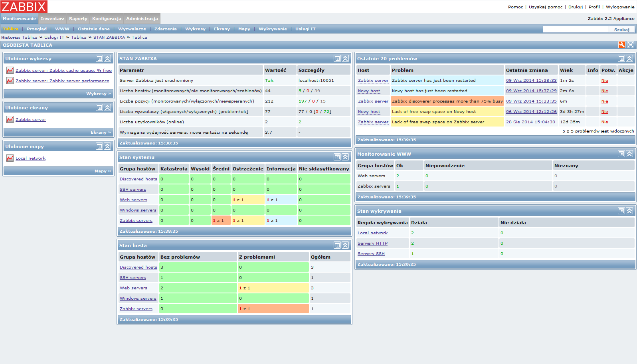Viewport: 637px width, 364px height.
Task: Collapse the Ulubione mapy widget
Action: [107, 146]
